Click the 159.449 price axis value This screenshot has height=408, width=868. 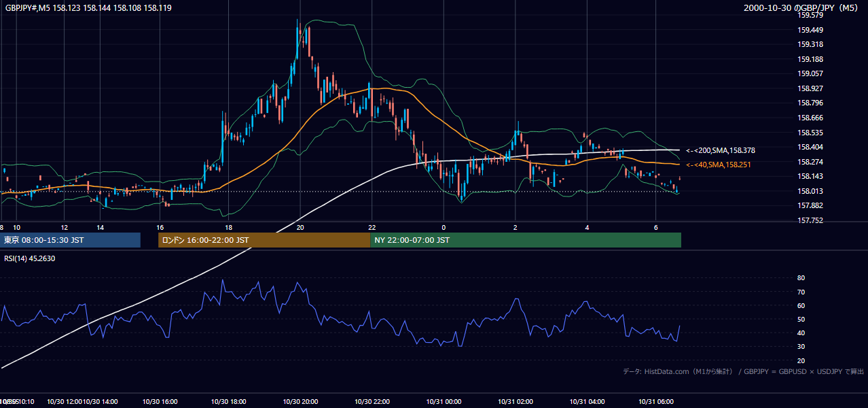(x=810, y=30)
